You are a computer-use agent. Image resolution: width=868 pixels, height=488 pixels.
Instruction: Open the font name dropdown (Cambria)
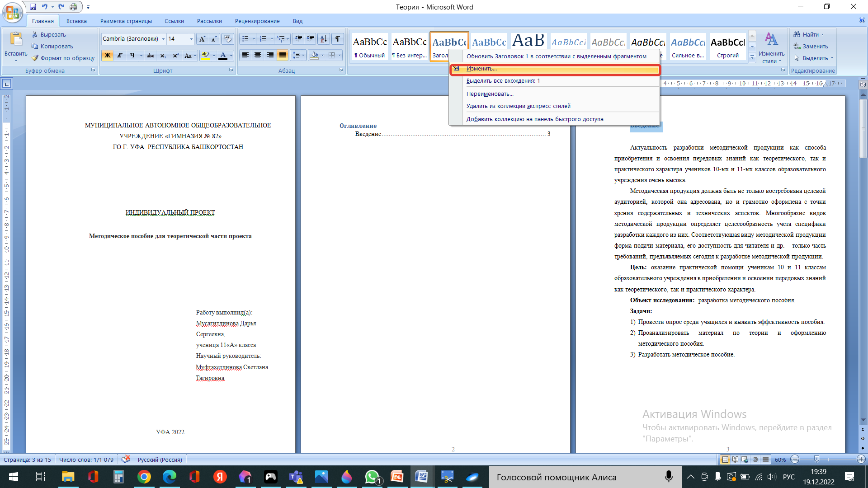click(x=163, y=39)
